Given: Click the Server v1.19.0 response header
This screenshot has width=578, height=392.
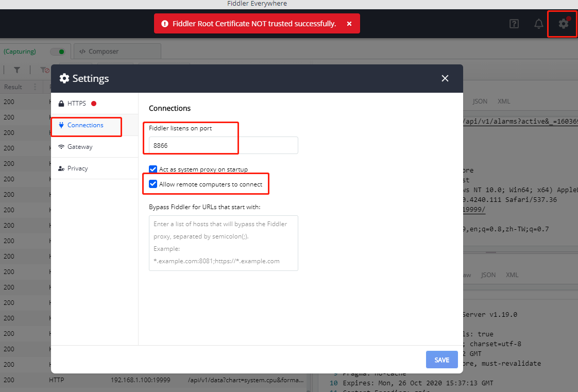Looking at the screenshot, I should point(490,315).
